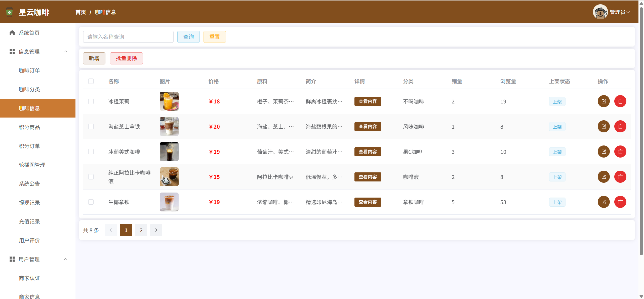
Task: Click the 系统首页 home icon
Action: (x=12, y=33)
